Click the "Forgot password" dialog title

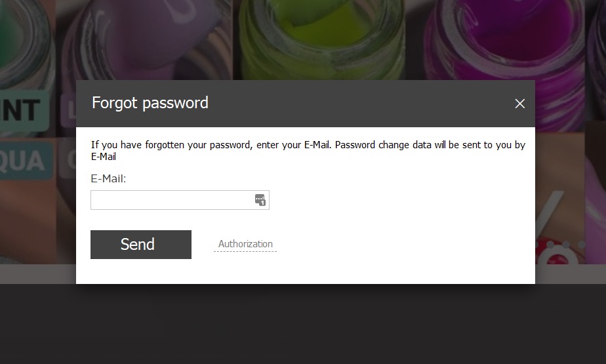[x=150, y=103]
